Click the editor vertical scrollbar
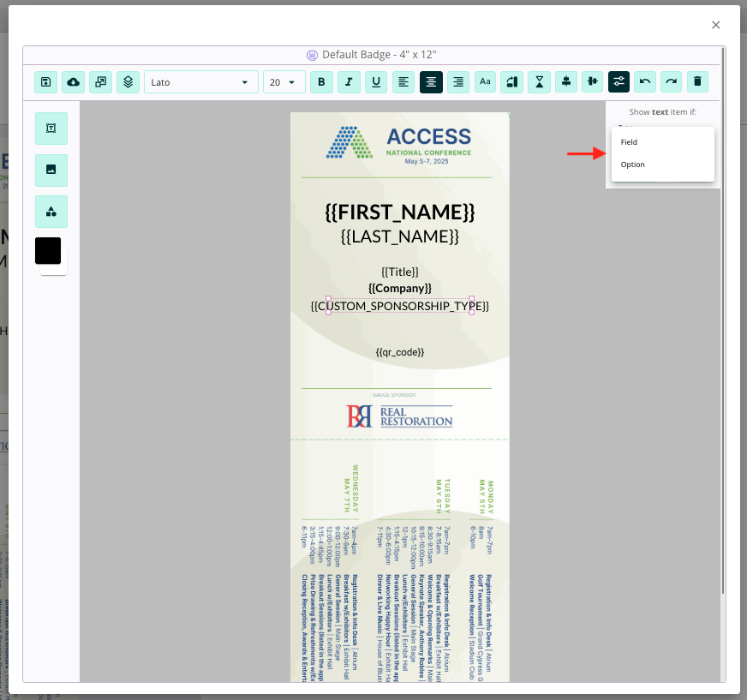Screen dimensions: 747x700 click(x=723, y=321)
